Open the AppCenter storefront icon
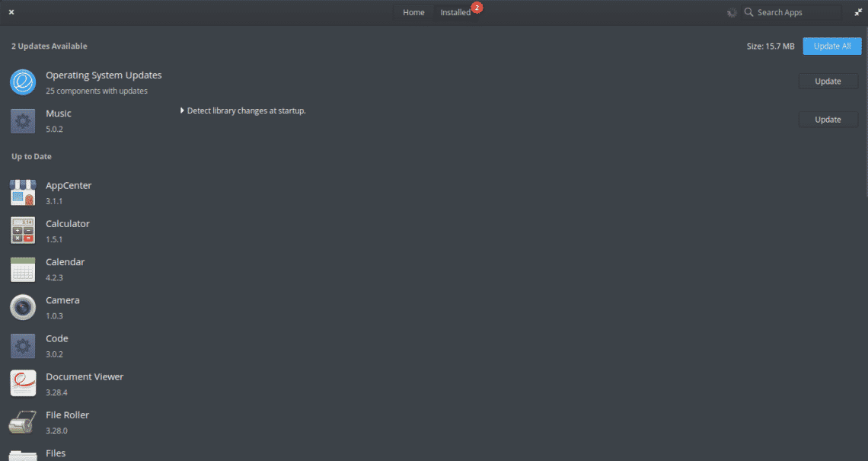868x461 pixels. 23,193
